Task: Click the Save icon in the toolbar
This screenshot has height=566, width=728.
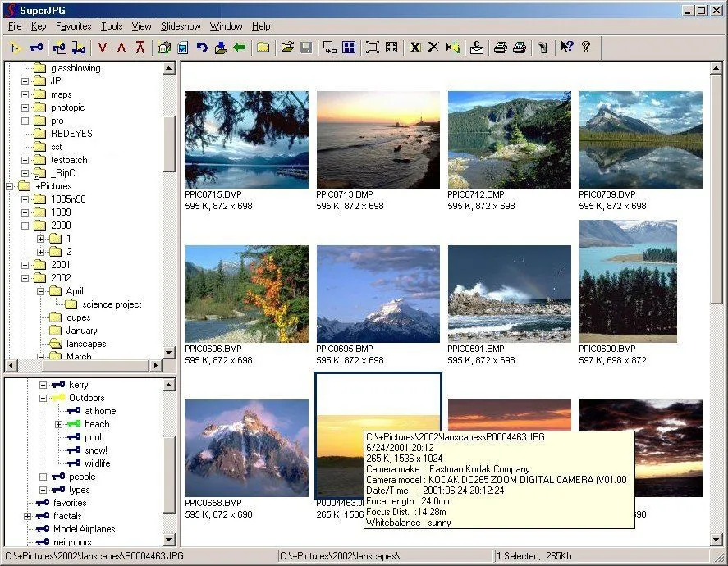Action: pos(306,48)
